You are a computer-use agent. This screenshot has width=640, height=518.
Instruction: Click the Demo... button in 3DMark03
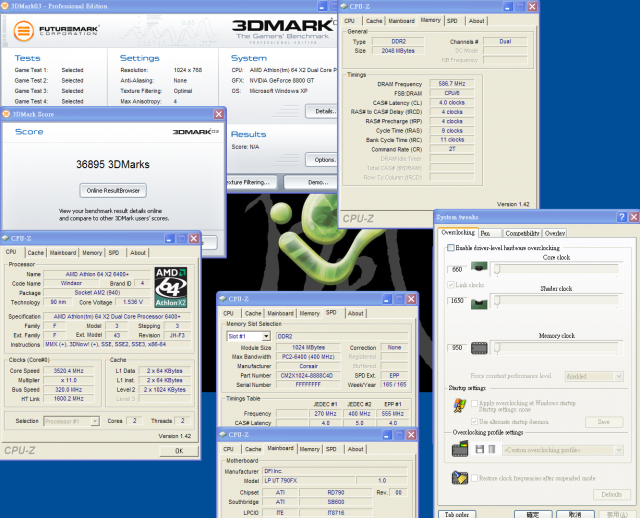[311, 182]
